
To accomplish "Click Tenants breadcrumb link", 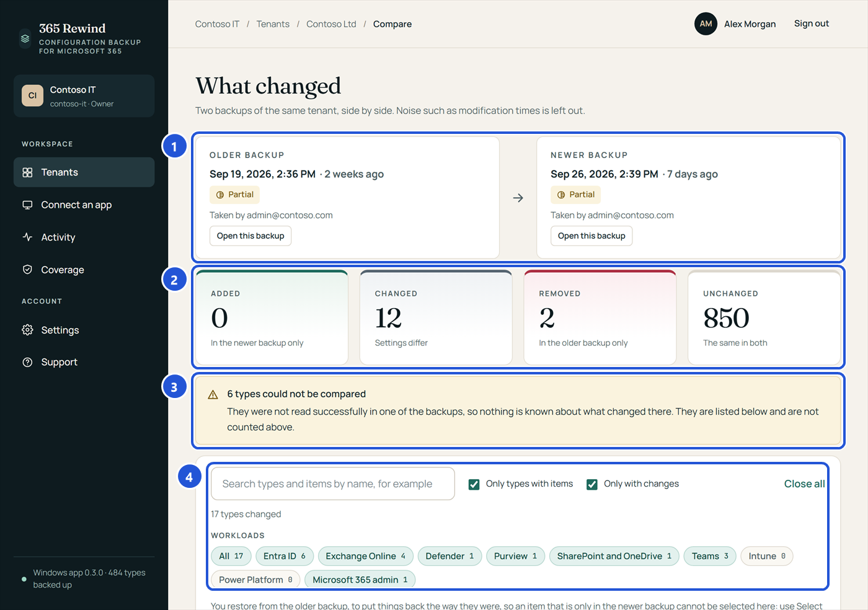I will (273, 24).
